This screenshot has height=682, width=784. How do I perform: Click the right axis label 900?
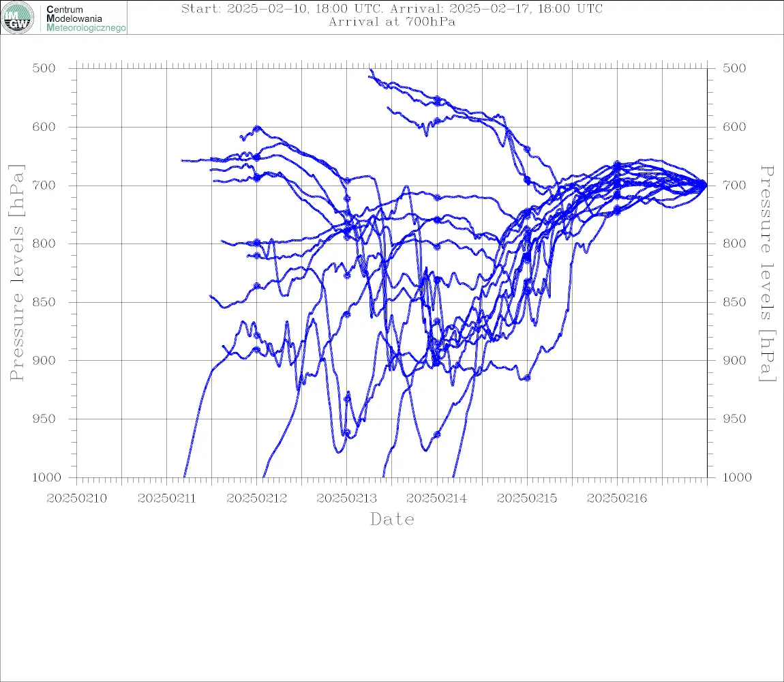734,360
